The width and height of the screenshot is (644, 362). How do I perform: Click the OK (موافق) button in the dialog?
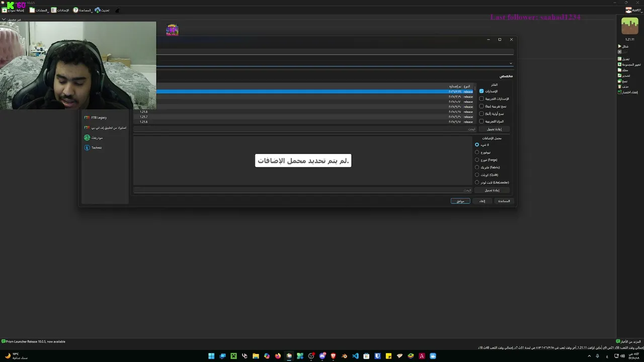(x=460, y=201)
